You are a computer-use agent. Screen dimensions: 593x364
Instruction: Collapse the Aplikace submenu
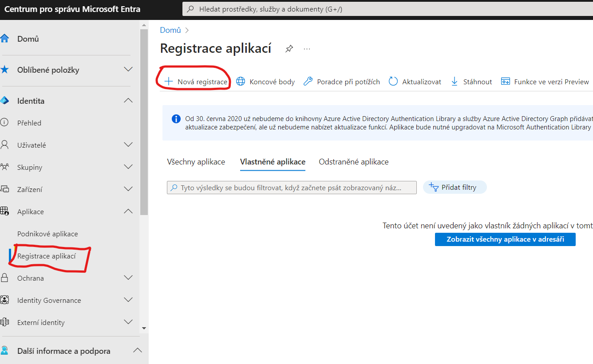tap(128, 211)
